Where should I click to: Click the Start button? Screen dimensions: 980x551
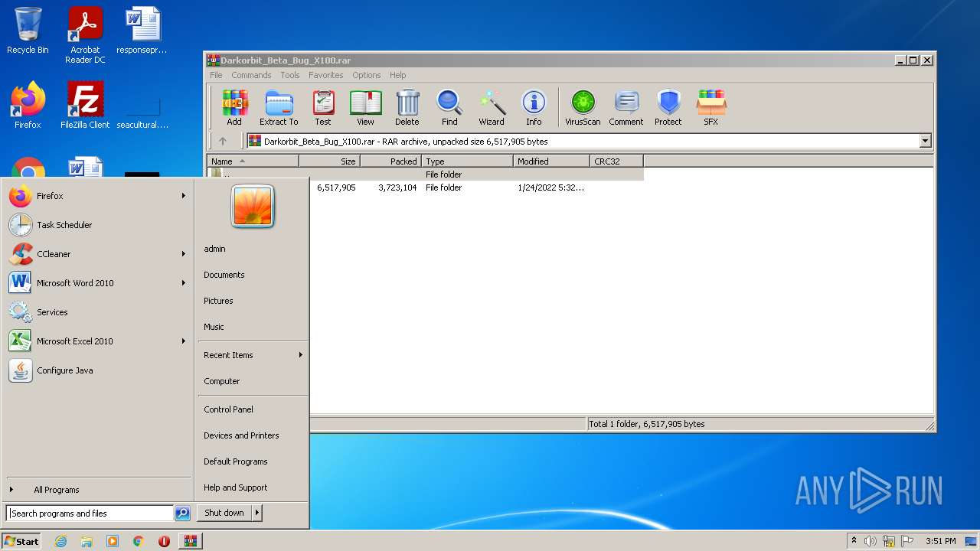click(21, 541)
